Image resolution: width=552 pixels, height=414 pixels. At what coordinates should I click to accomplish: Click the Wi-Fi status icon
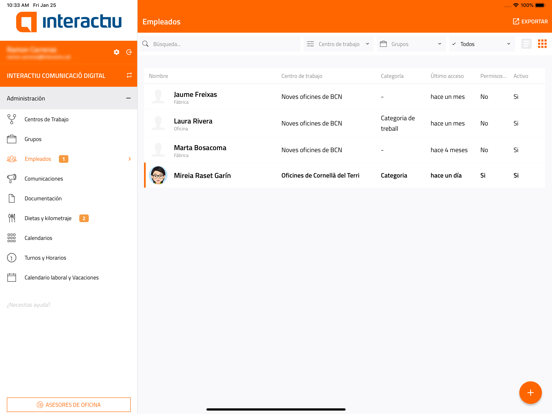pyautogui.click(x=516, y=5)
